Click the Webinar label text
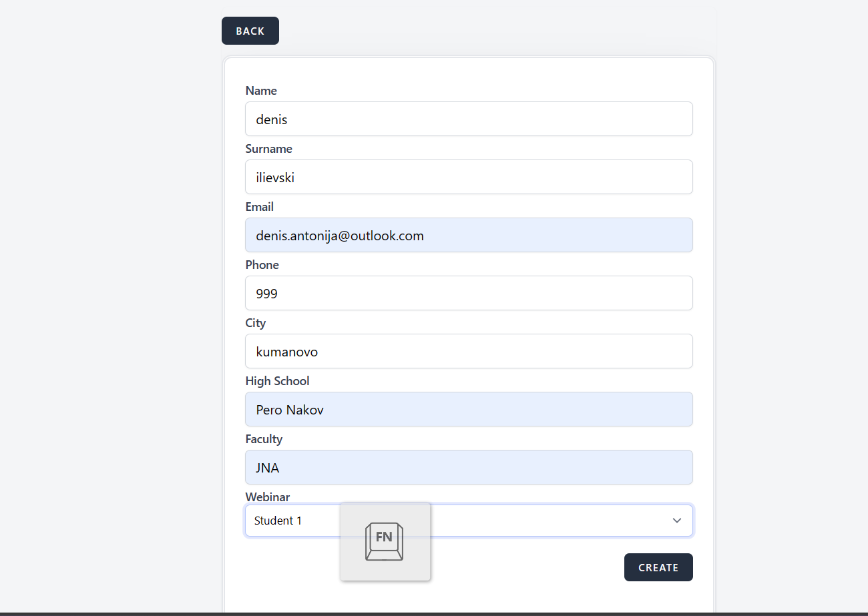Screen dimensions: 868x616 coord(268,497)
